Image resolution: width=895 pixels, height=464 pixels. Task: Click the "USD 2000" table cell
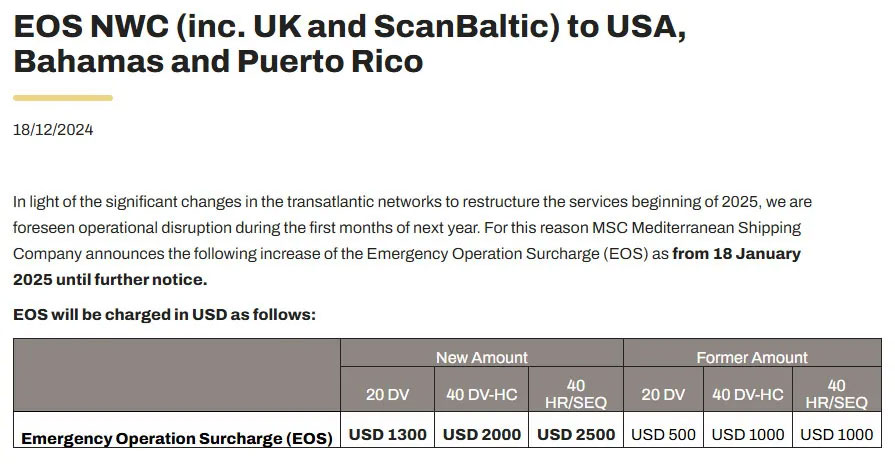pyautogui.click(x=482, y=435)
